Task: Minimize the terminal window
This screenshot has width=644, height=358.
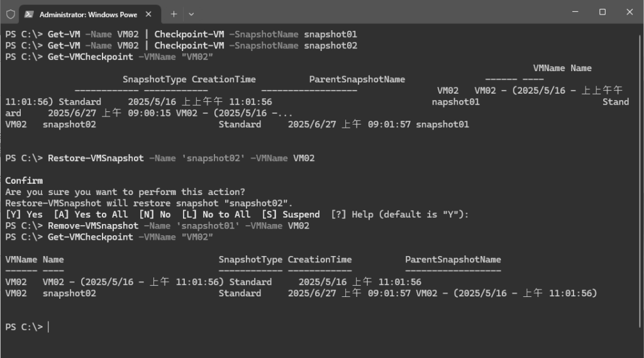Action: [575, 12]
